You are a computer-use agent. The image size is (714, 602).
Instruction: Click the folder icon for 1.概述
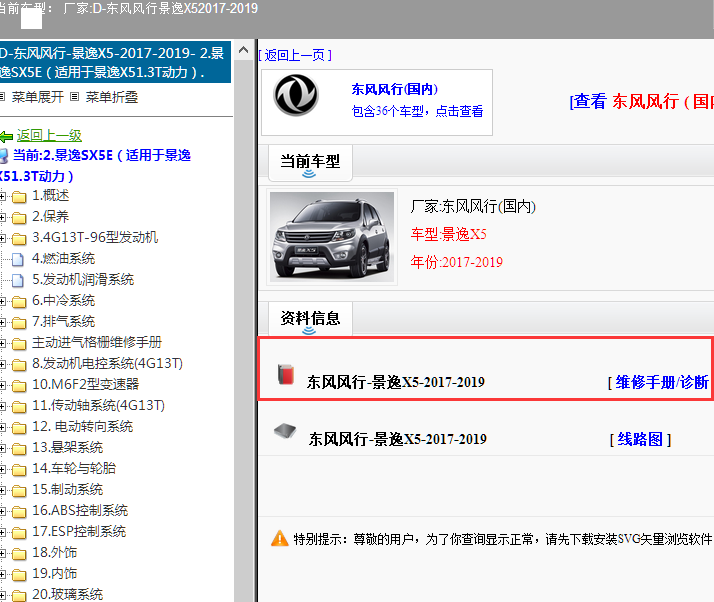pyautogui.click(x=19, y=197)
